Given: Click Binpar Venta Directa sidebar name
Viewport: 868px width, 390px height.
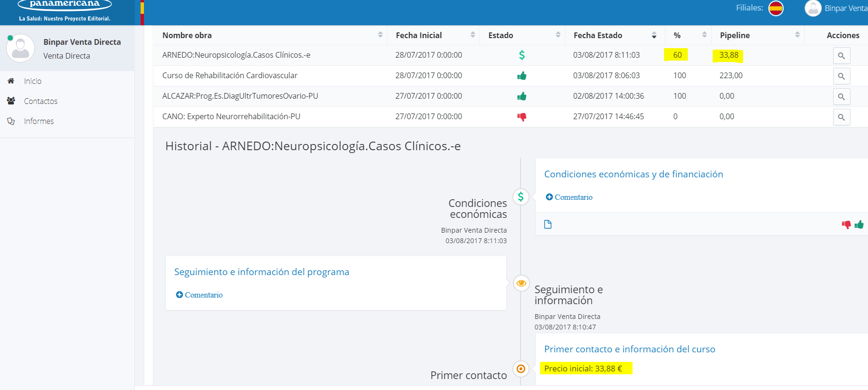Looking at the screenshot, I should click(82, 42).
